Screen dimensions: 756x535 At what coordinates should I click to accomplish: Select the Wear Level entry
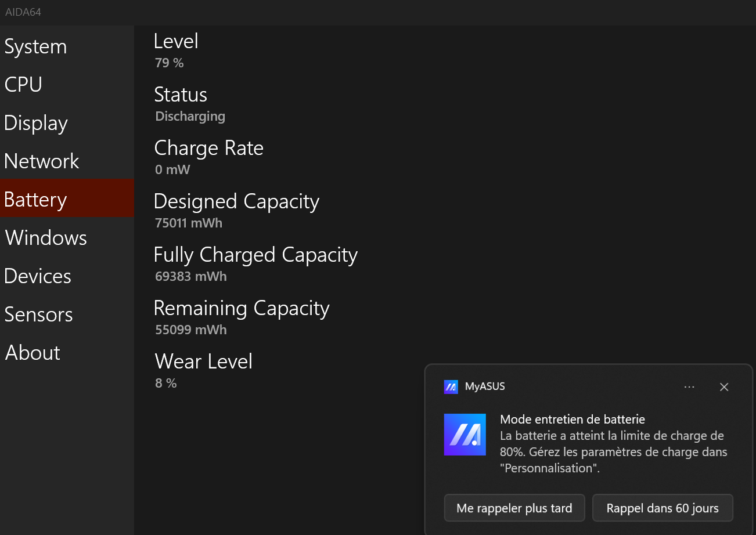pos(203,362)
